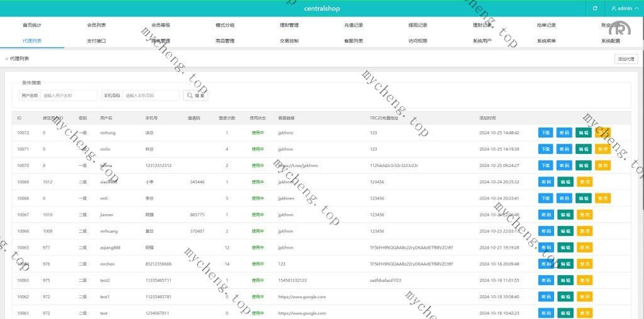Click the refresh icon in top bar

[594, 8]
